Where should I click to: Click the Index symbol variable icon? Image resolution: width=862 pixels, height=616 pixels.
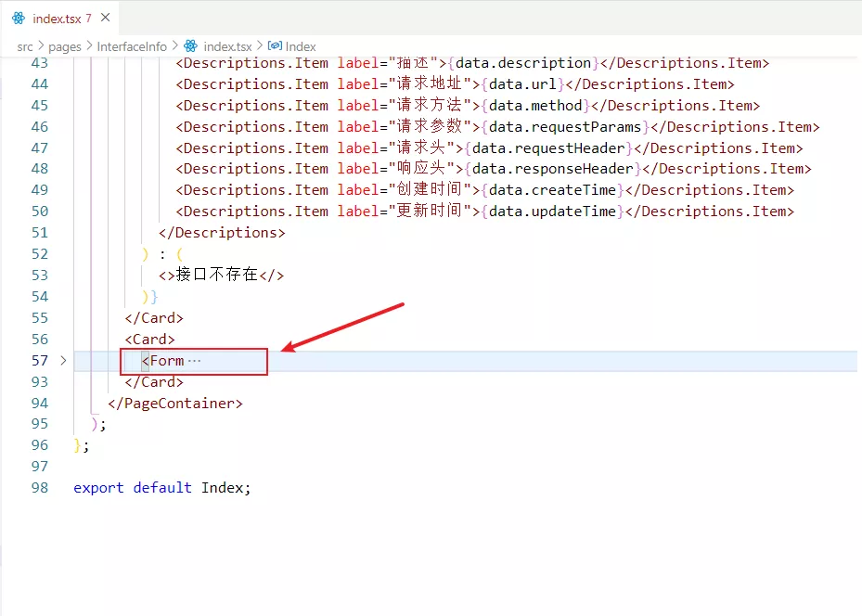tap(275, 45)
